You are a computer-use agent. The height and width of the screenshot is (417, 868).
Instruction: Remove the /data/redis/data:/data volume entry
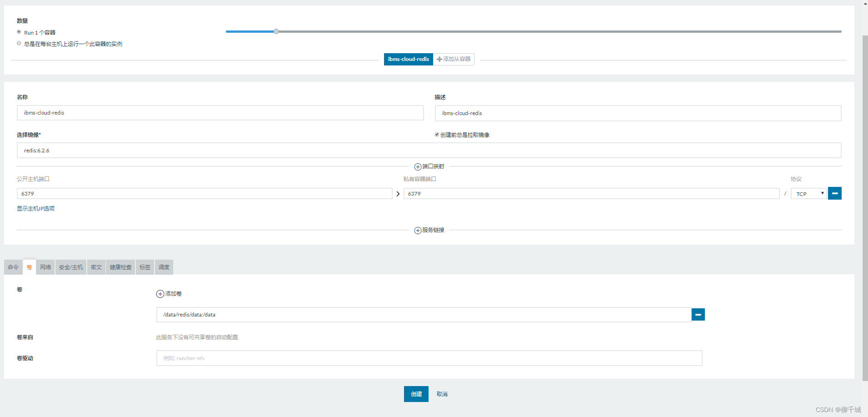tap(698, 315)
